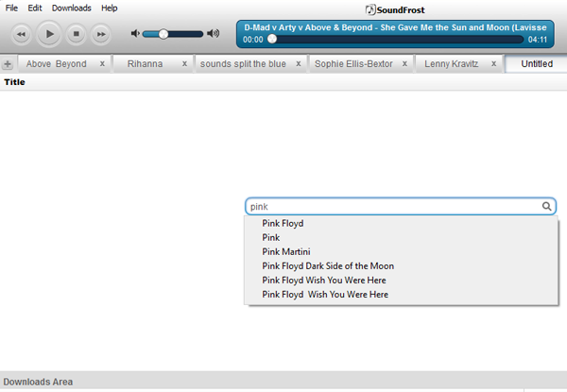
Task: Add a new tab with plus icon
Action: tap(8, 64)
